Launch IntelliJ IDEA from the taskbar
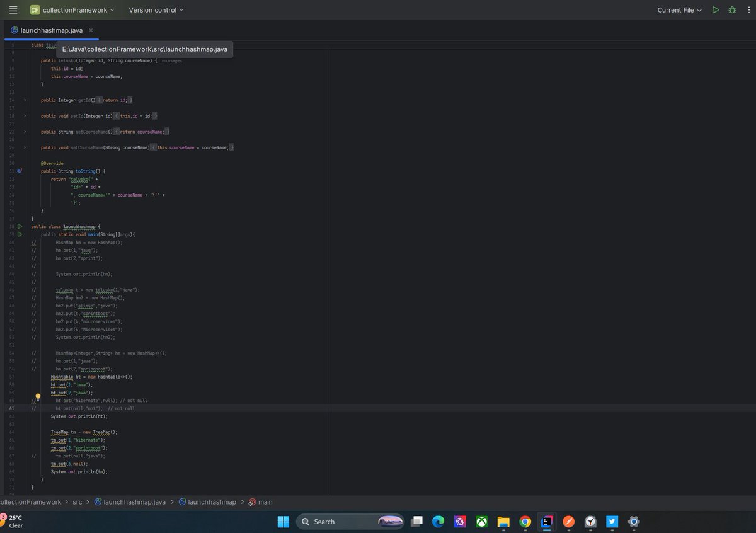756x533 pixels. click(546, 522)
